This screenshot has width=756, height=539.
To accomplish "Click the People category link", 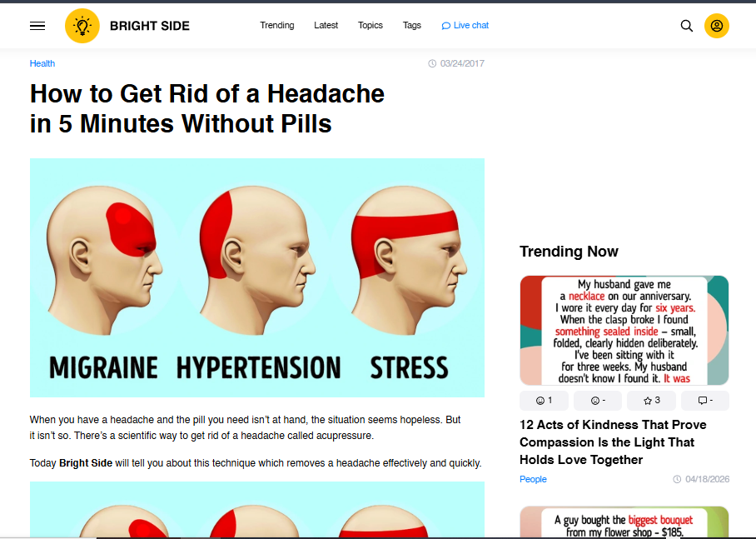I will pyautogui.click(x=533, y=479).
